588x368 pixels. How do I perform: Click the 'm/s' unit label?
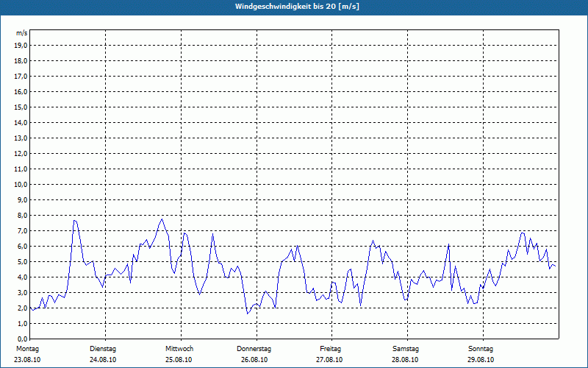21,33
